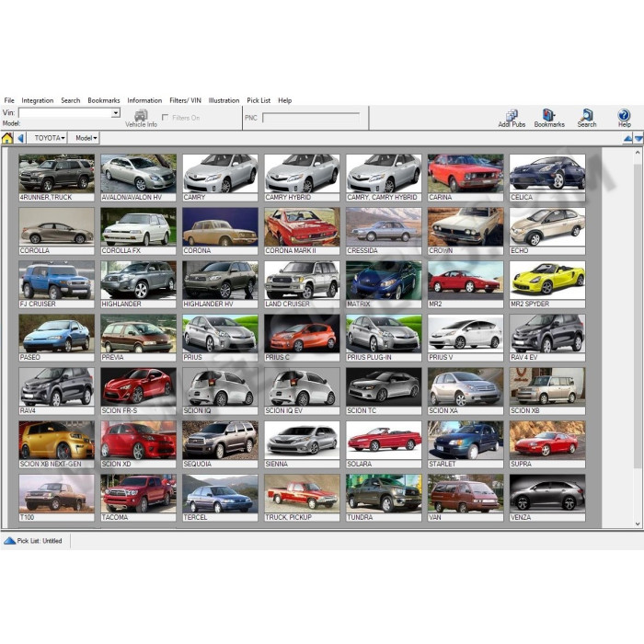This screenshot has width=644, height=644.
Task: Select the CARINA model thumbnail
Action: (x=466, y=178)
